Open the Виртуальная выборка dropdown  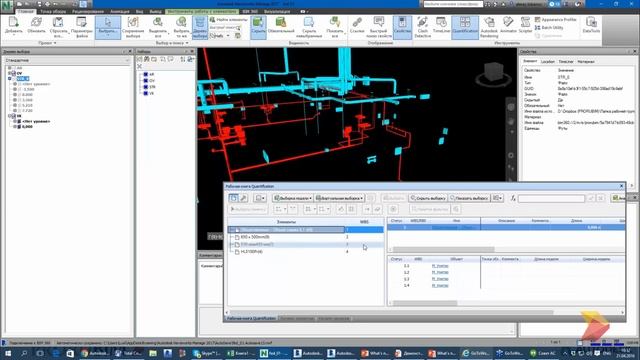(339, 198)
